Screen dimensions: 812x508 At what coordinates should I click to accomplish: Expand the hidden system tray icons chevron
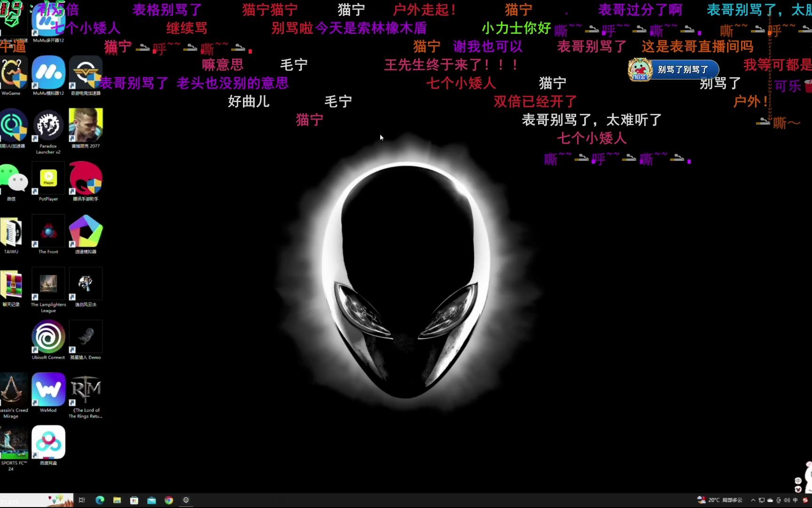pyautogui.click(x=753, y=500)
